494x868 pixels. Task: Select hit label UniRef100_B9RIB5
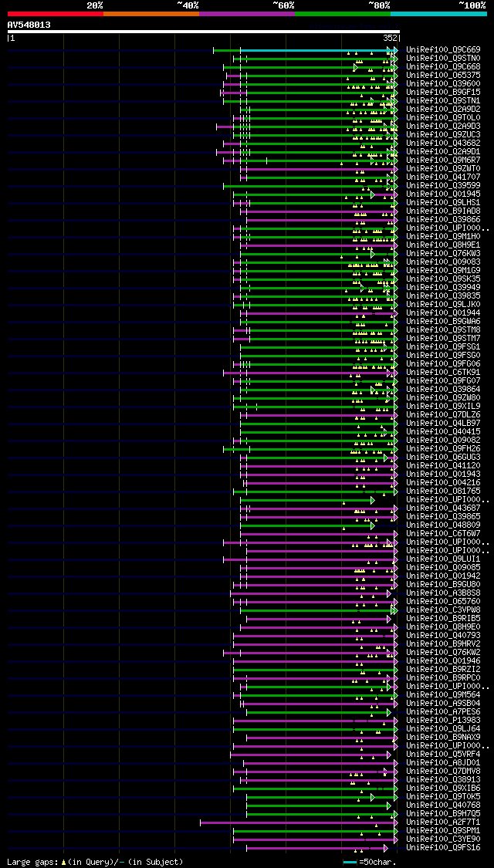pyautogui.click(x=443, y=618)
